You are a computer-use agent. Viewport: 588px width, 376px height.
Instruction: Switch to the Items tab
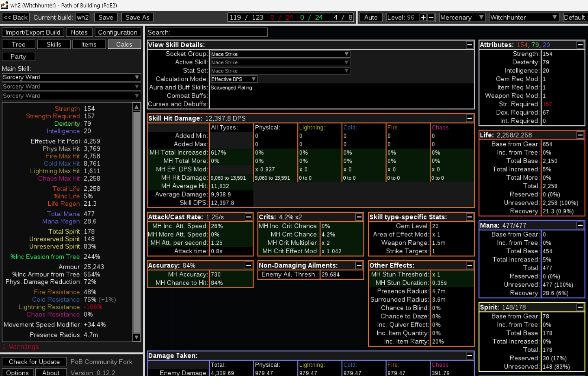[x=89, y=44]
